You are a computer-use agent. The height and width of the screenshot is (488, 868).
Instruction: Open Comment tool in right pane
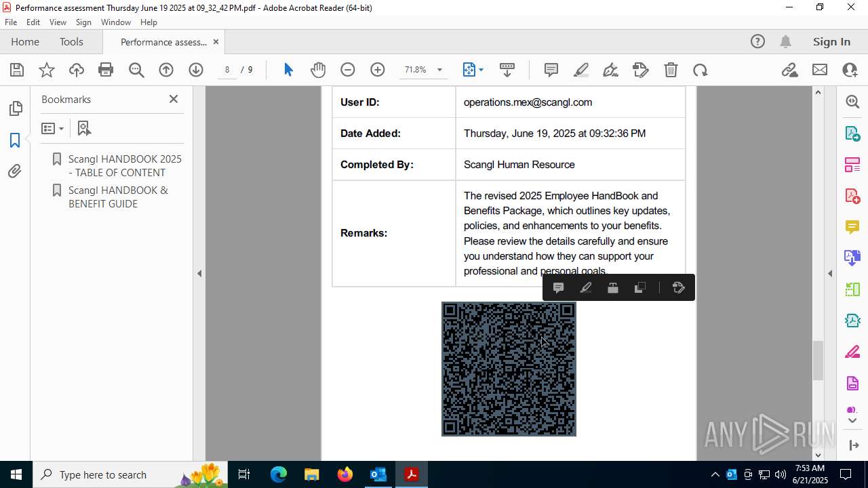coord(852,226)
